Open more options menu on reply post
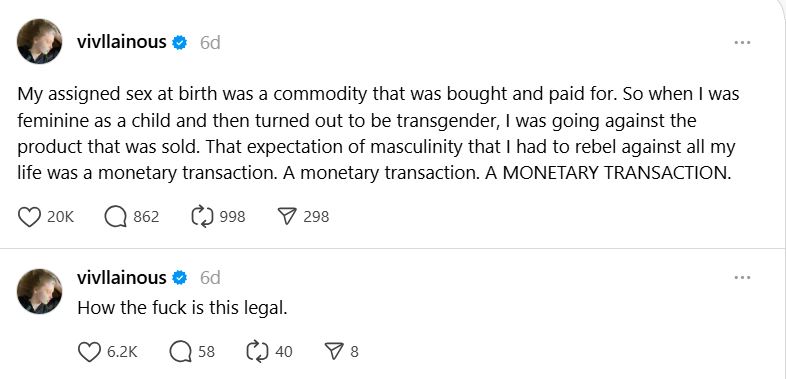The width and height of the screenshot is (786, 379). click(x=742, y=277)
